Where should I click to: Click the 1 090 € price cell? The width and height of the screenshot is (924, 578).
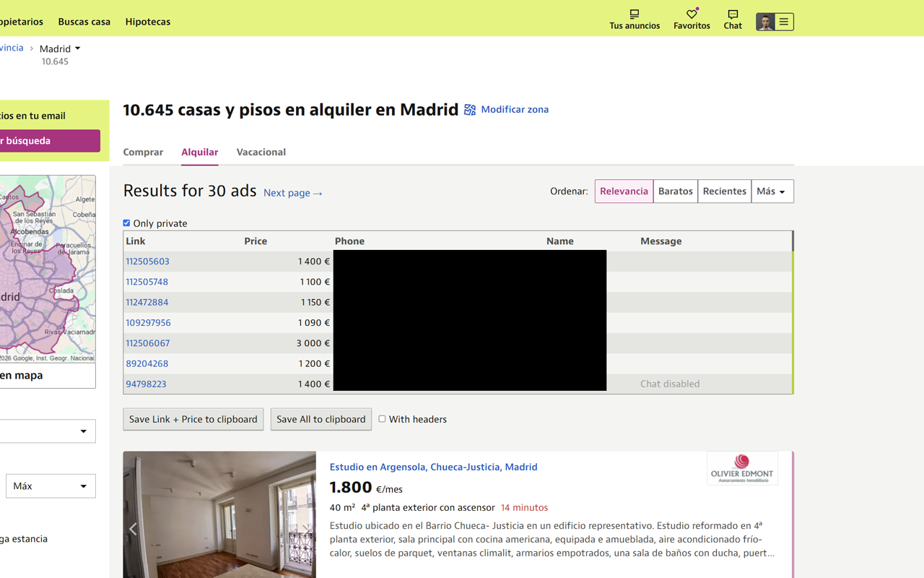[314, 323]
